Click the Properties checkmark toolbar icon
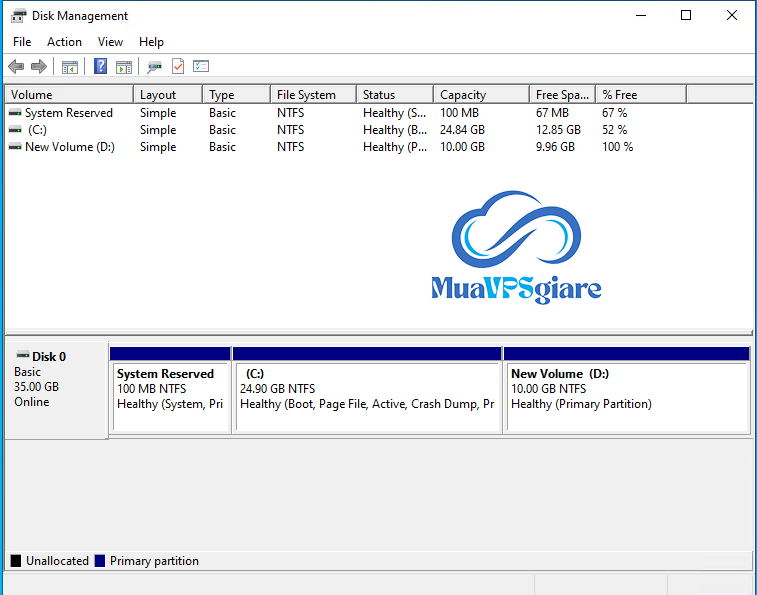 point(178,67)
